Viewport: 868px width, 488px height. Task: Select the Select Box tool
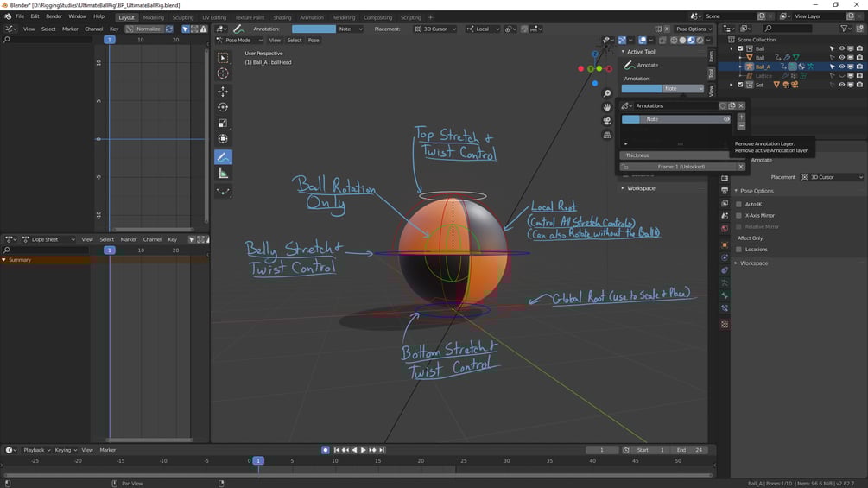(223, 58)
